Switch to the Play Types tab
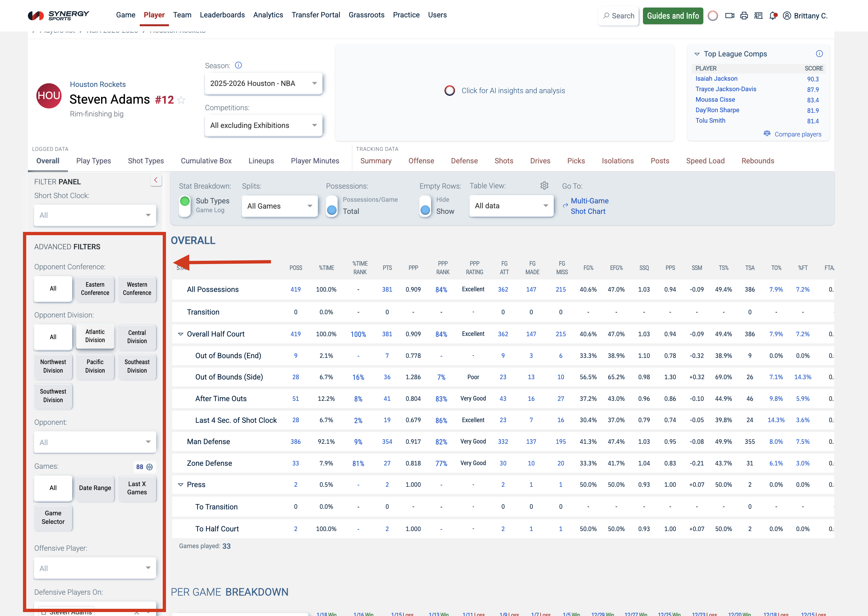 pos(94,161)
